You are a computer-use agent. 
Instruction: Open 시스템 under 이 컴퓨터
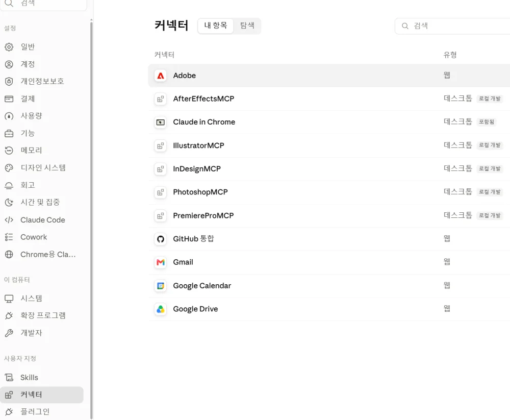click(x=42, y=298)
